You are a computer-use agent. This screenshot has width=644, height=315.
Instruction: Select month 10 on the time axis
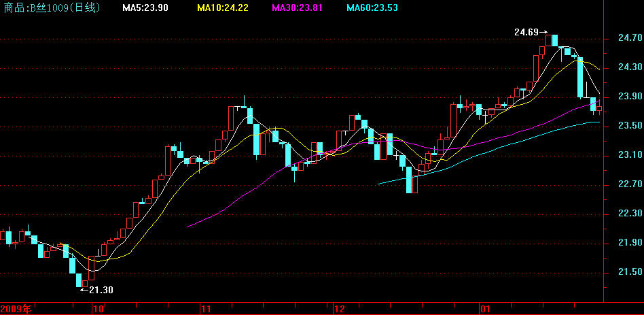click(99, 309)
